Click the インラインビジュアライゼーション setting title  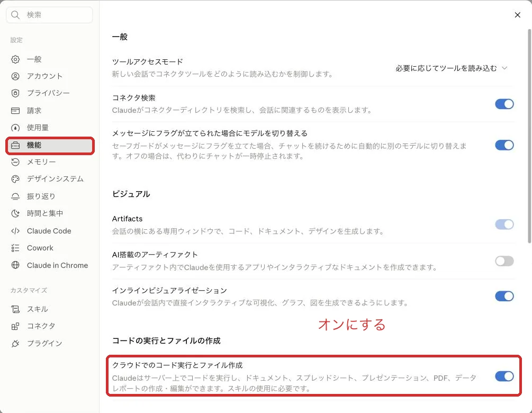(169, 291)
